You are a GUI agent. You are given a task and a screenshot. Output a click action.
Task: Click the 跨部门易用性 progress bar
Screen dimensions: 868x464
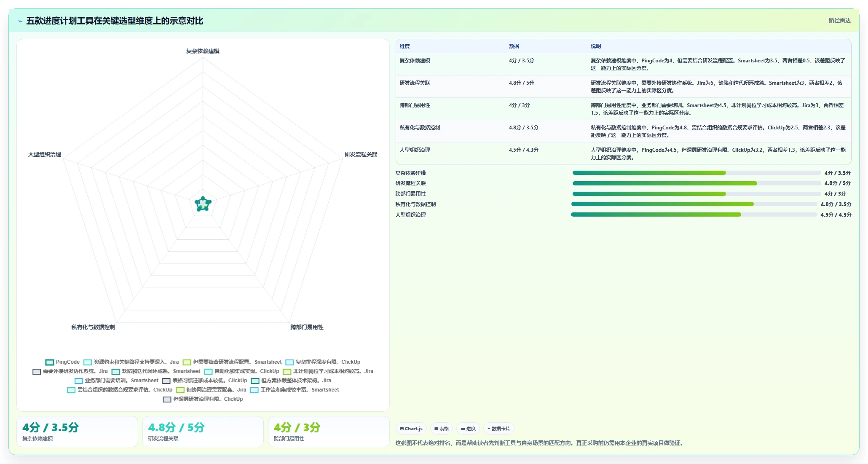(697, 194)
